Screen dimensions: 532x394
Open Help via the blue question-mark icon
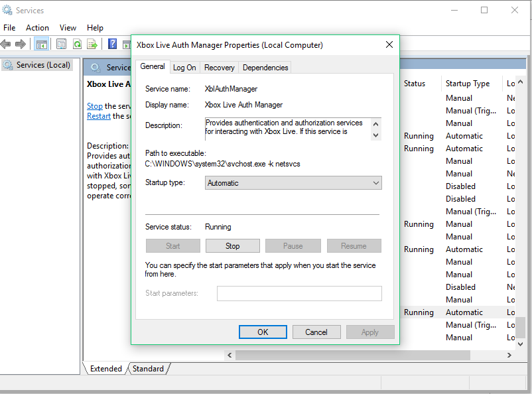[112, 44]
